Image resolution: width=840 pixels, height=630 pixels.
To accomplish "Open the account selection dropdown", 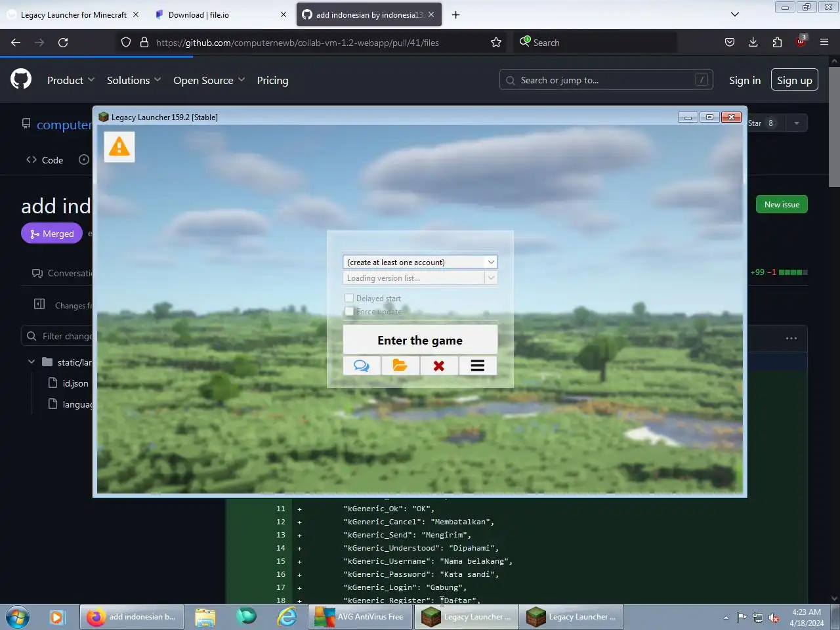I will (x=420, y=262).
